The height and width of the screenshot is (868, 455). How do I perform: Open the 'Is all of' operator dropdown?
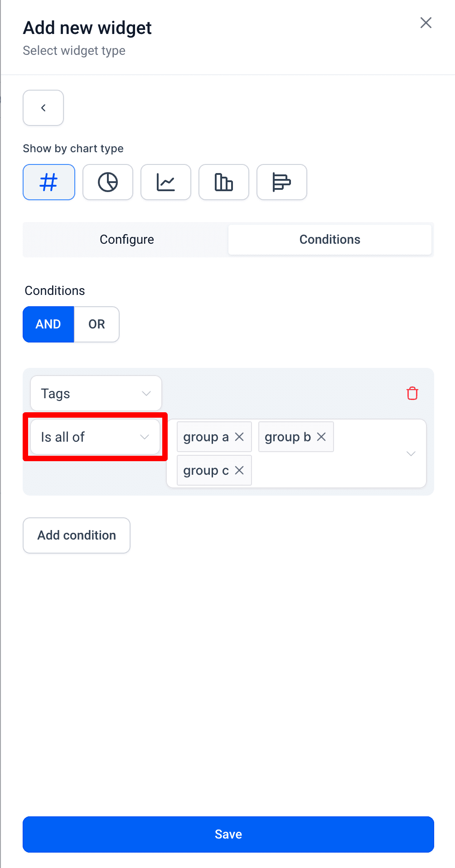[x=95, y=437]
